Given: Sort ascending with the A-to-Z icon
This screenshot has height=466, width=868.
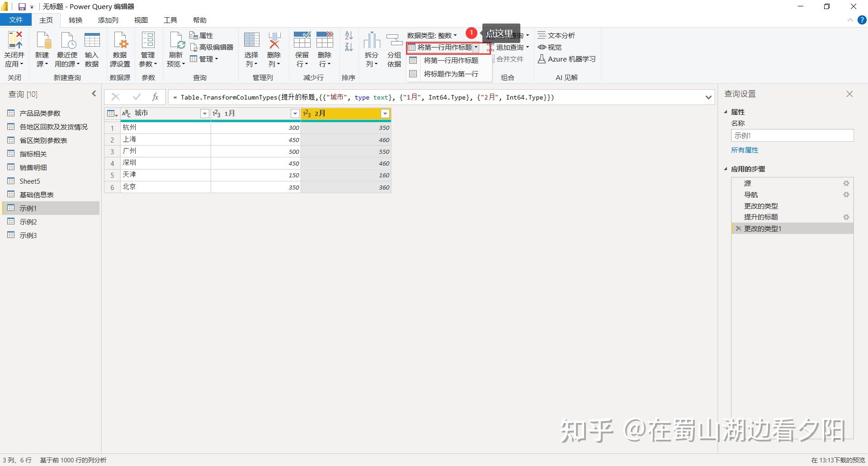Looking at the screenshot, I should (x=349, y=35).
